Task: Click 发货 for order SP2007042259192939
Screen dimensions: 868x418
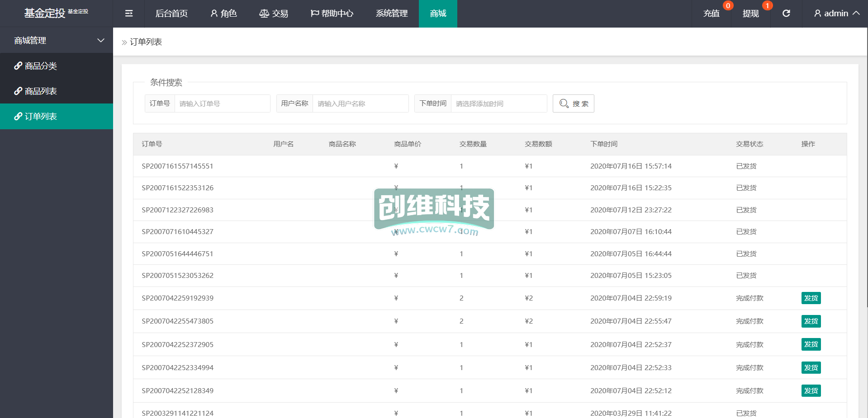Action: [811, 298]
